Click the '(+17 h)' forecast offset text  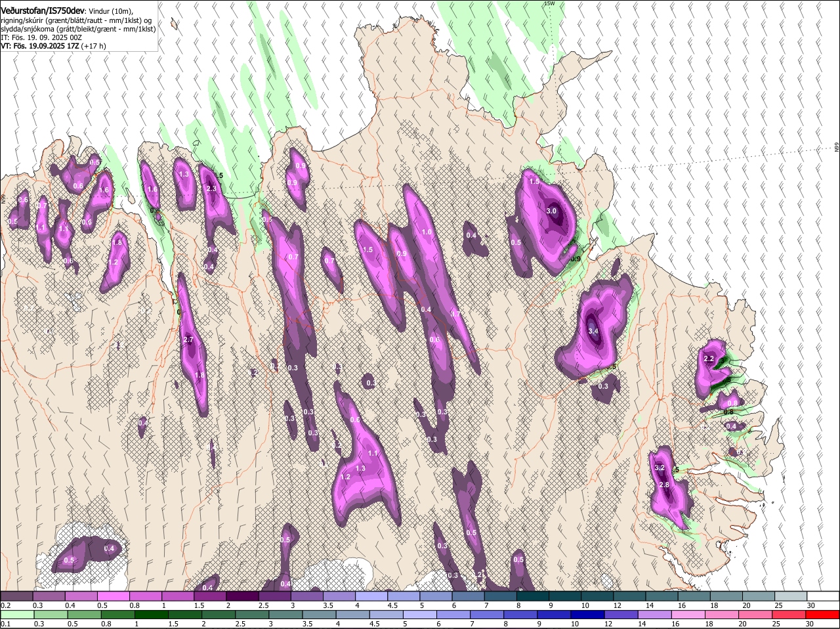(93, 46)
